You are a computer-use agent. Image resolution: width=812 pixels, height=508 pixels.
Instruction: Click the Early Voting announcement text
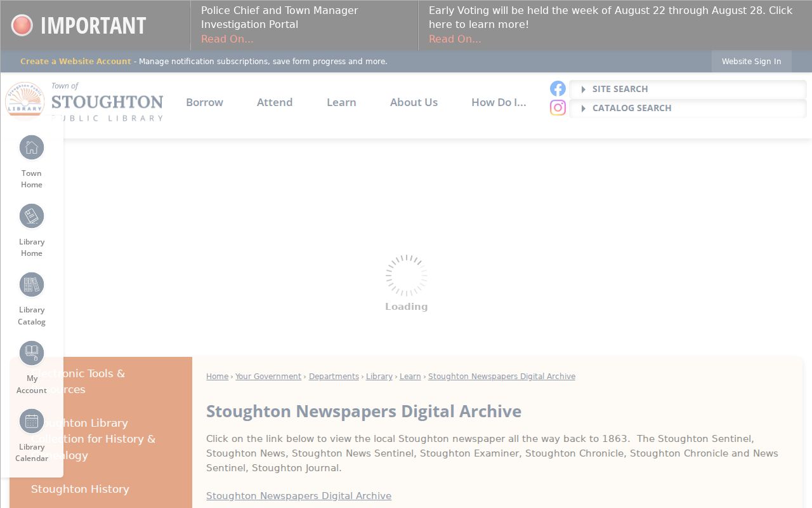[611, 17]
